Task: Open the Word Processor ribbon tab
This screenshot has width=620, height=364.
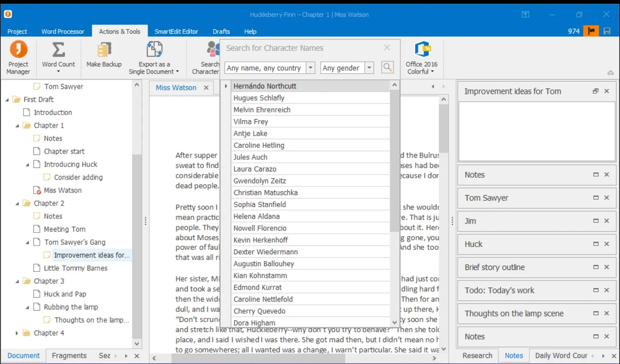Action: click(x=63, y=31)
